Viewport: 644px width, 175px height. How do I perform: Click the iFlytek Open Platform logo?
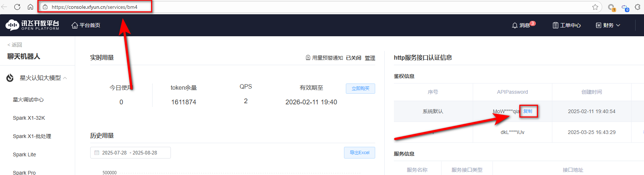32,25
